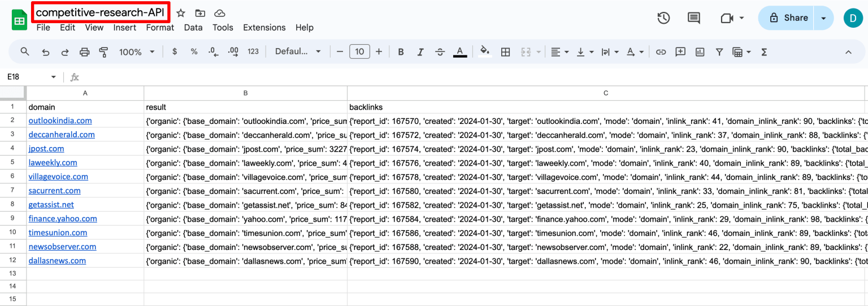The height and width of the screenshot is (306, 868).
Task: Click the Name box showing E18
Action: [x=31, y=77]
